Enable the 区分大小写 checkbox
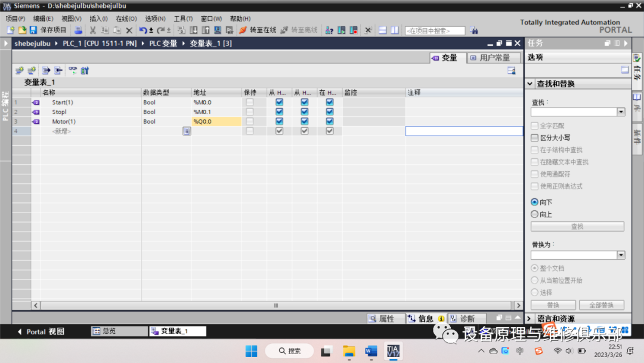 (535, 137)
